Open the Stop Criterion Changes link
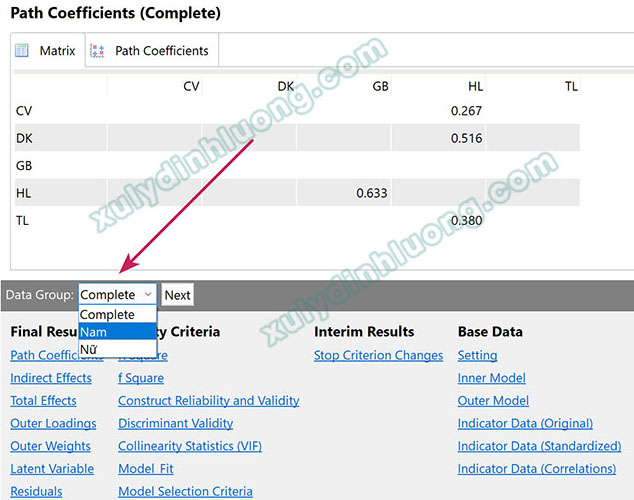 click(x=378, y=355)
